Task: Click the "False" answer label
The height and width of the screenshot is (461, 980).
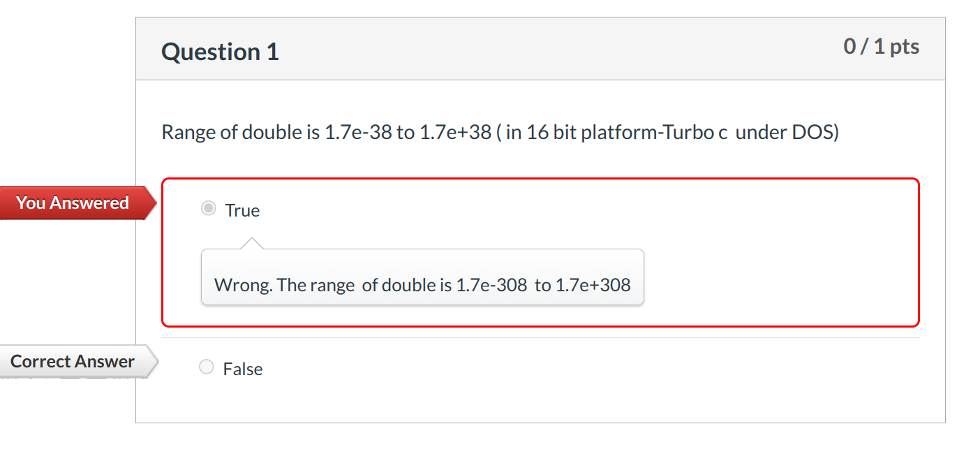Action: (243, 369)
